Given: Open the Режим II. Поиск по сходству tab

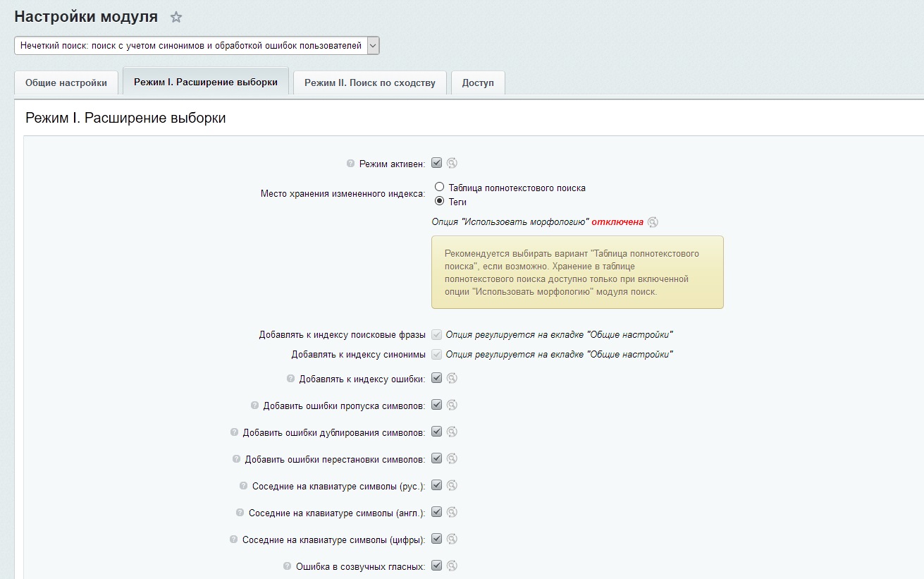Looking at the screenshot, I should pos(369,83).
